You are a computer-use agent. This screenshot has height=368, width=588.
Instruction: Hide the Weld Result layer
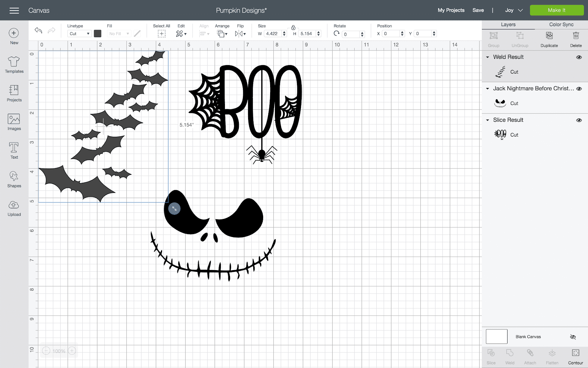[579, 57]
